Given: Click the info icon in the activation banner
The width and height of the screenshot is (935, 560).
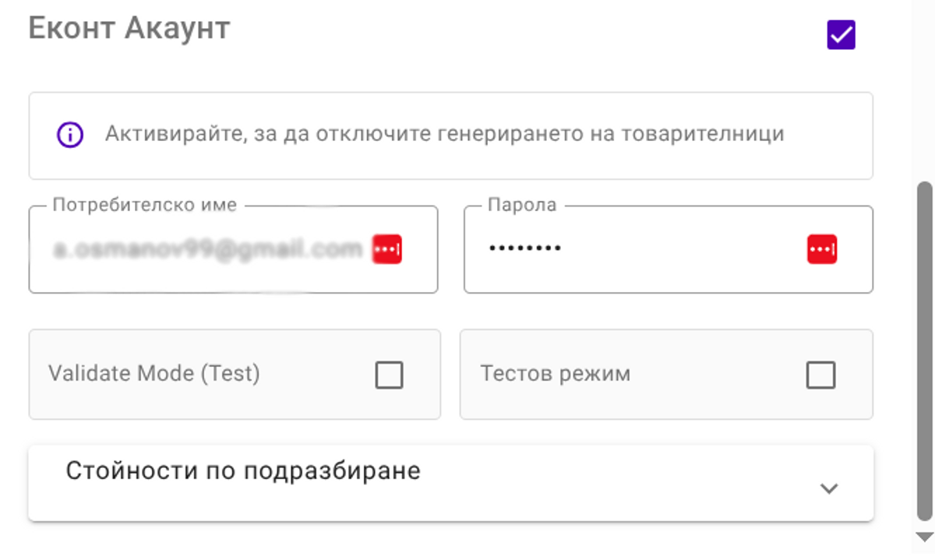Looking at the screenshot, I should (x=71, y=135).
